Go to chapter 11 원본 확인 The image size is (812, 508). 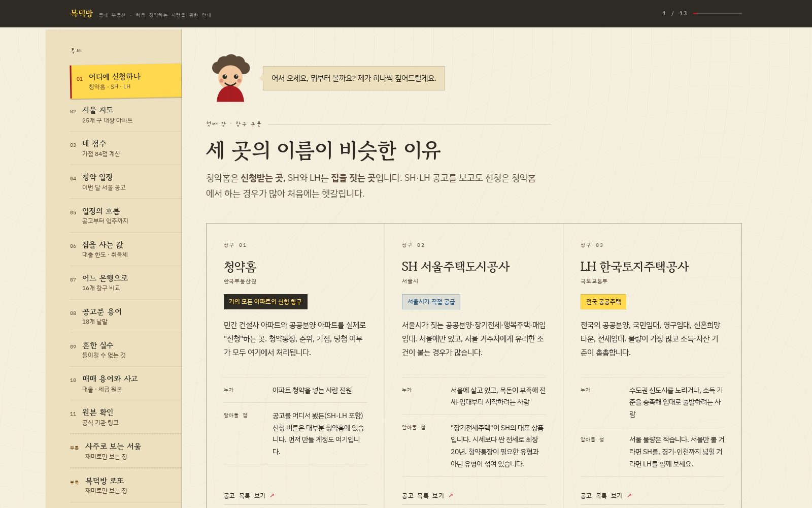point(125,417)
